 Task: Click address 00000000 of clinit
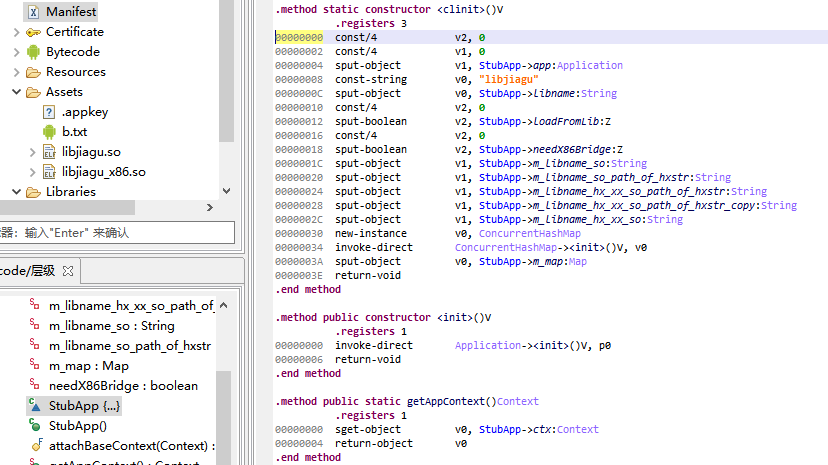point(299,37)
